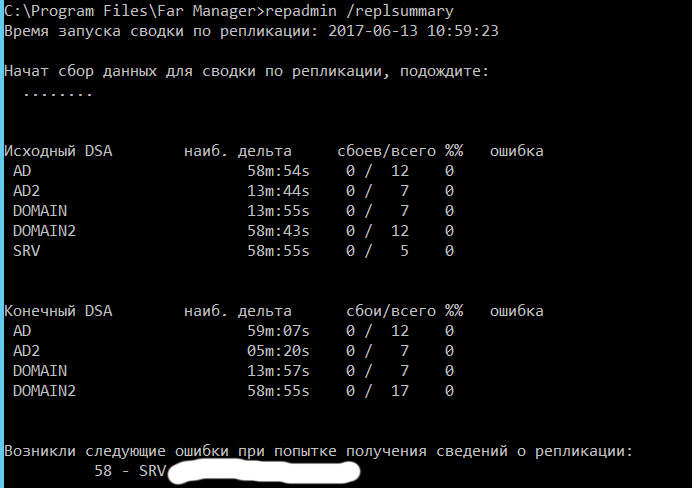692x488 pixels.
Task: Click the total count 17 for destination DOMAIN2
Action: tap(400, 390)
